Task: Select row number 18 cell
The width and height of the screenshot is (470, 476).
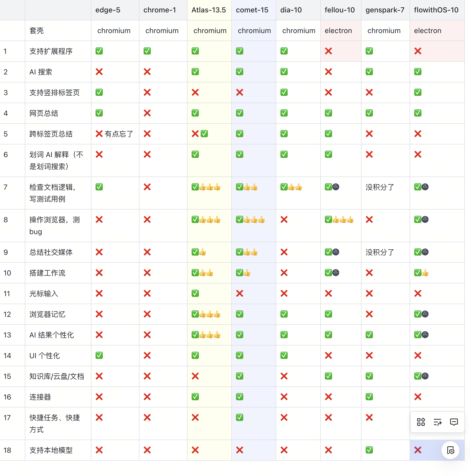Action: (12, 450)
